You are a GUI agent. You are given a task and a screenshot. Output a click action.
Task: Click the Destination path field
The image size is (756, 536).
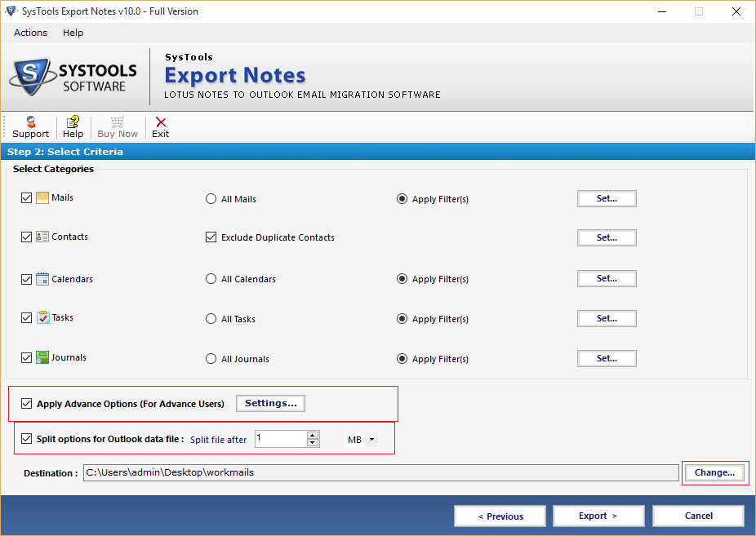tap(381, 472)
